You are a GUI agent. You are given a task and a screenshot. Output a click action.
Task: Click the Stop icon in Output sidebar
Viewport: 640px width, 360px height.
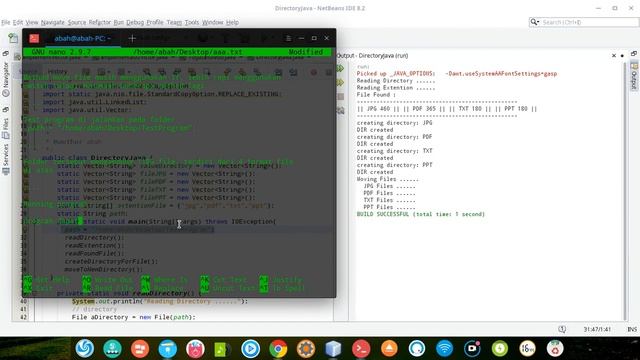[x=340, y=97]
